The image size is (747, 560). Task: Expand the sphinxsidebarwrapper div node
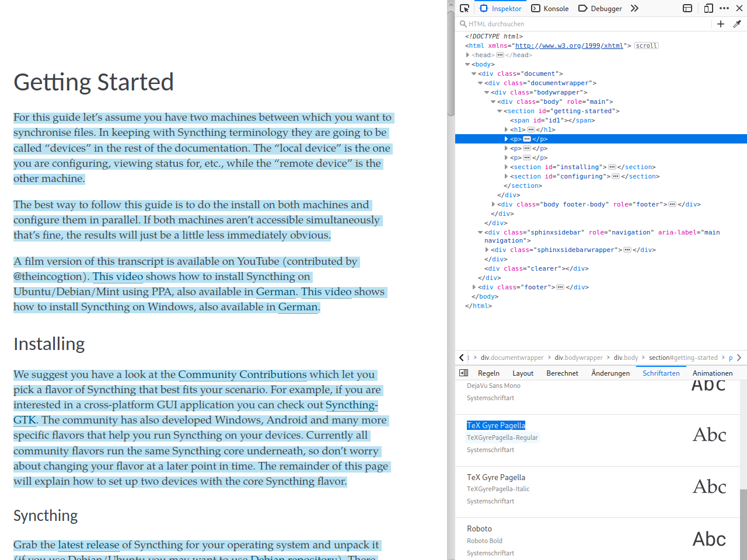tap(487, 250)
